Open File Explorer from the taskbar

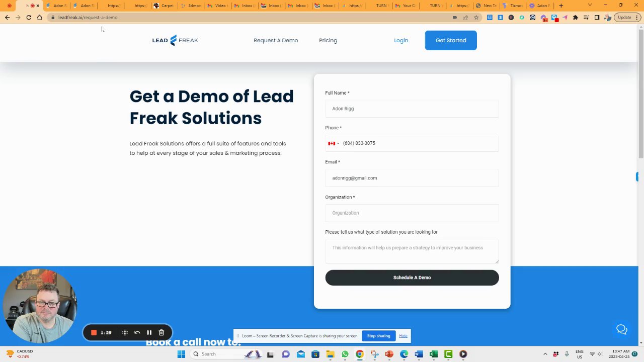[330, 354]
